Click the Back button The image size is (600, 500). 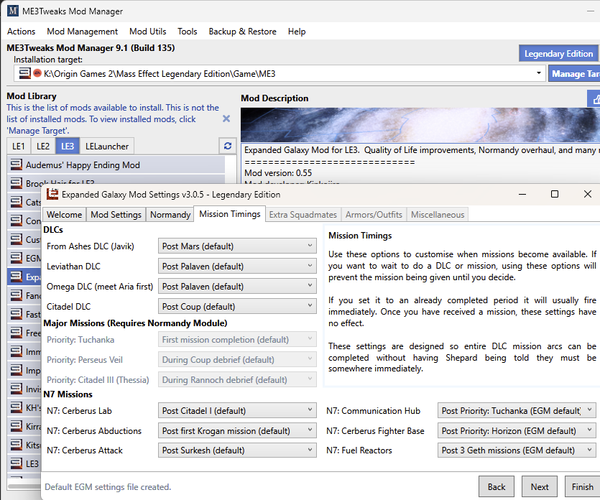[496, 486]
